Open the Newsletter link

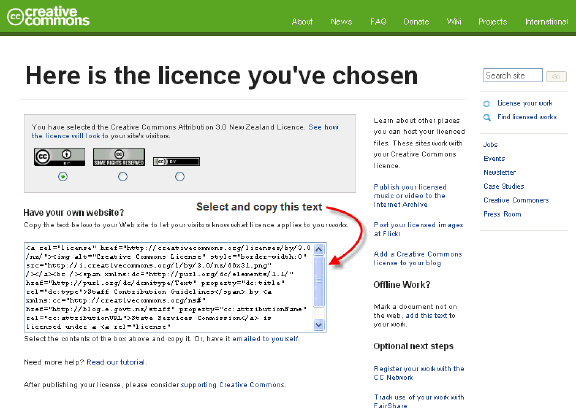tap(499, 172)
